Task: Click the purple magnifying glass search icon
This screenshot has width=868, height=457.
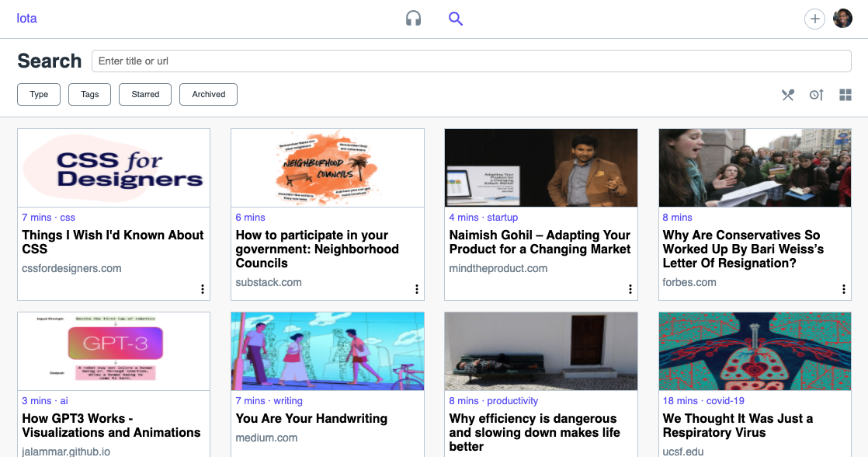Action: point(456,19)
